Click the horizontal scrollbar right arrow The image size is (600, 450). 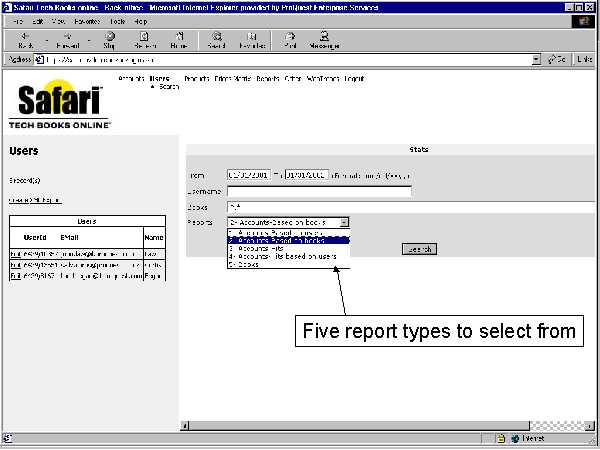590,426
